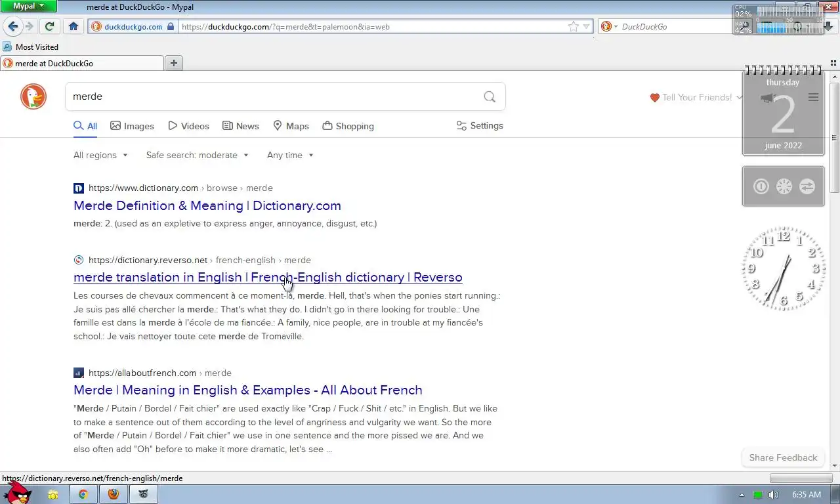Expand the Any time filter
840x504 pixels.
tap(290, 155)
